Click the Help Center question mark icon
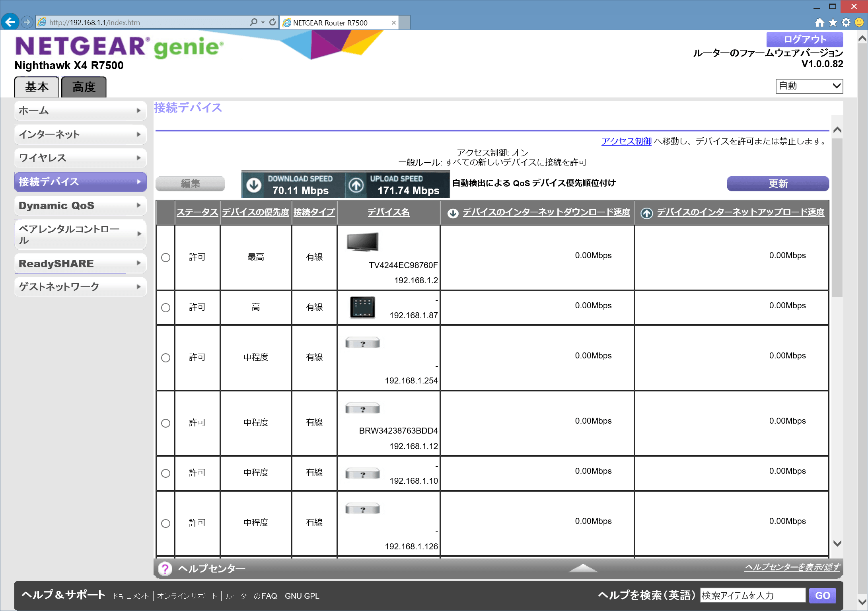 [165, 568]
